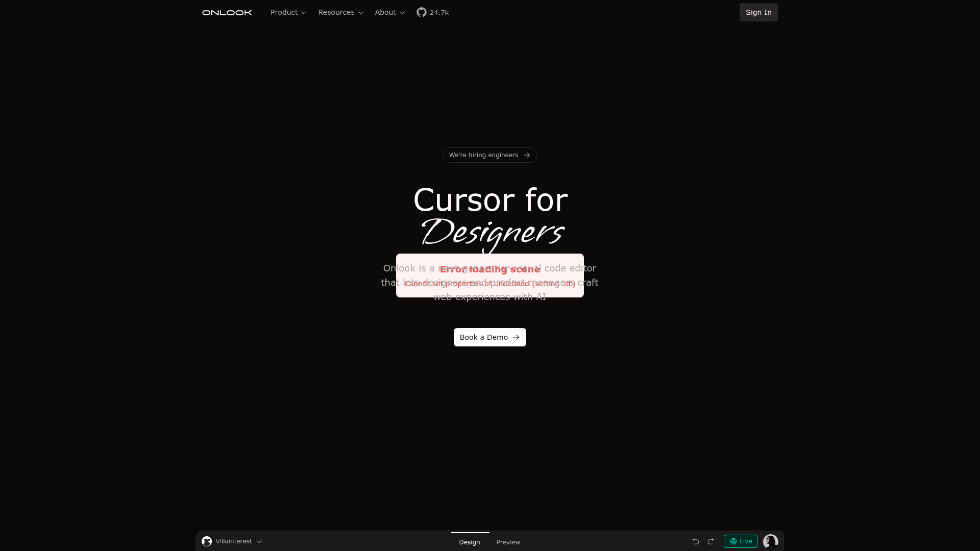Click the 24.7k GitHub star count
The width and height of the screenshot is (980, 551).
click(x=439, y=12)
